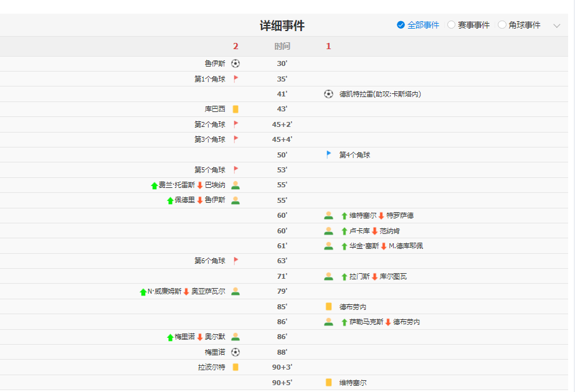
Task: Click player name 奥尔默
Action: [x=215, y=337]
